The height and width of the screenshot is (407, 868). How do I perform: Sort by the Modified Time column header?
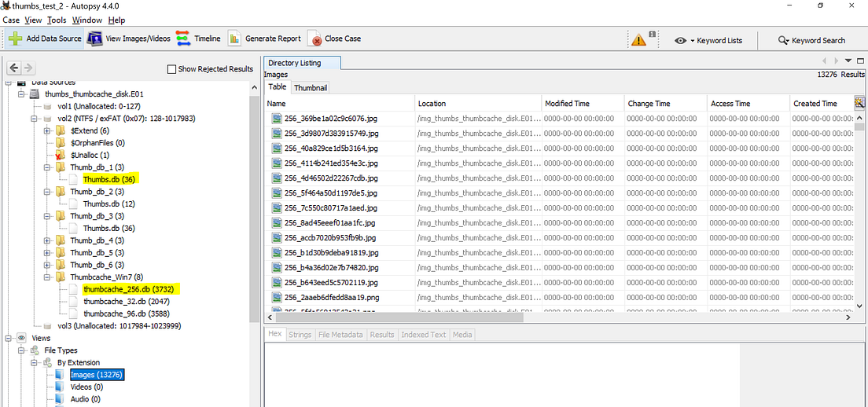[x=583, y=104]
